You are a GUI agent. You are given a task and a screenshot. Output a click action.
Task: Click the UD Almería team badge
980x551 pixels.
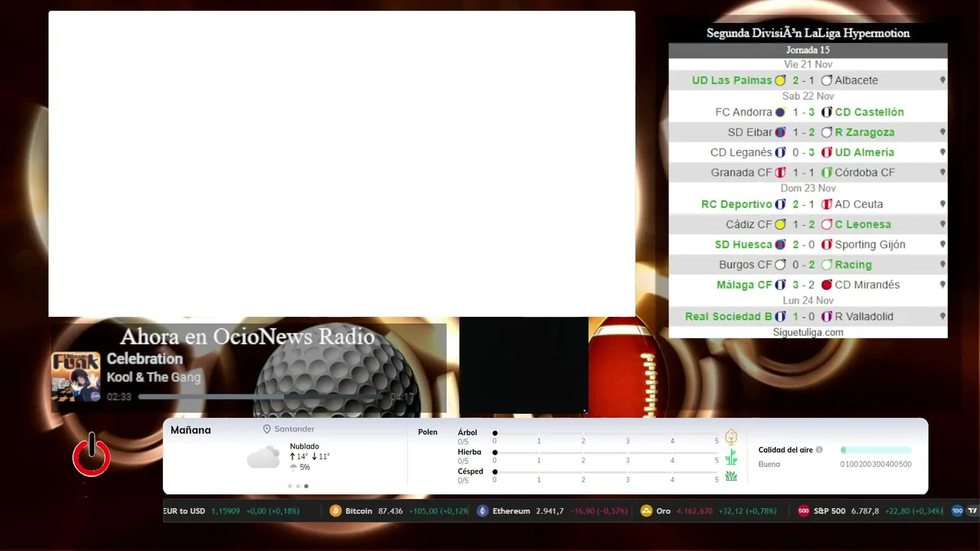point(826,152)
